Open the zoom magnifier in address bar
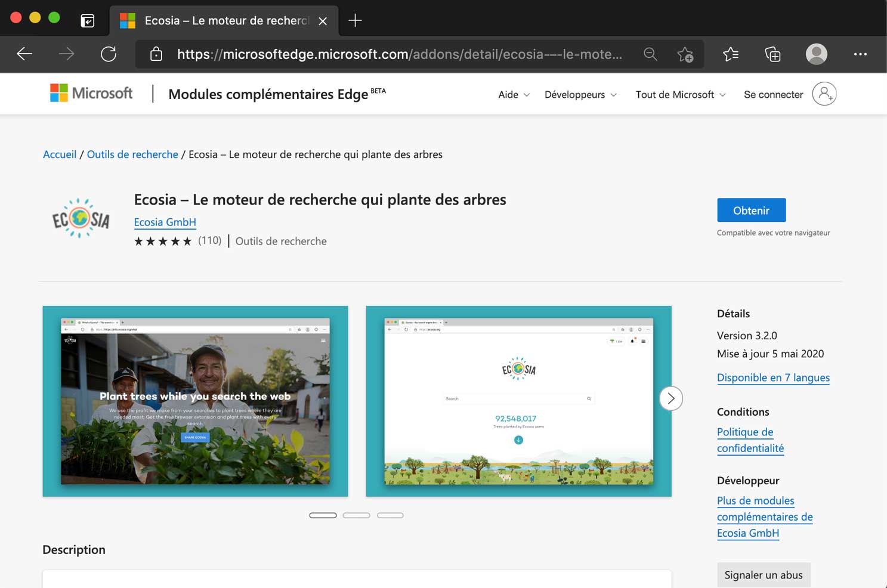This screenshot has width=887, height=588. coord(650,54)
